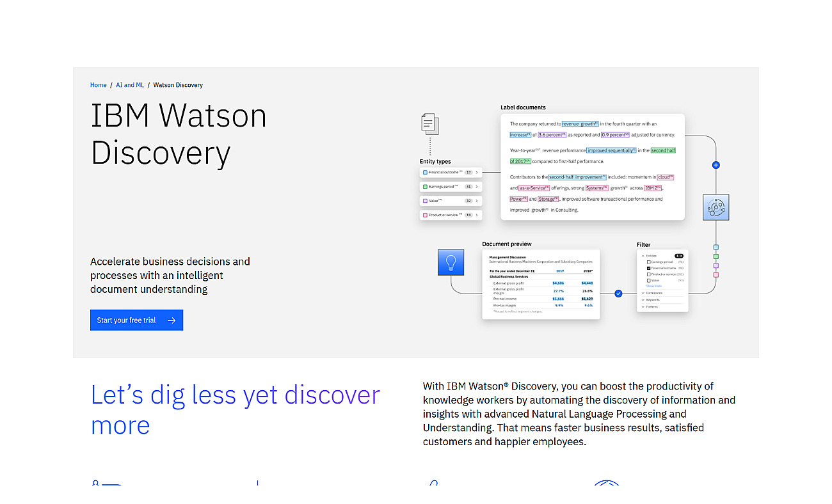The image size is (832, 504).
Task: Click the $1,629 pre-tax income value
Action: coord(587,299)
